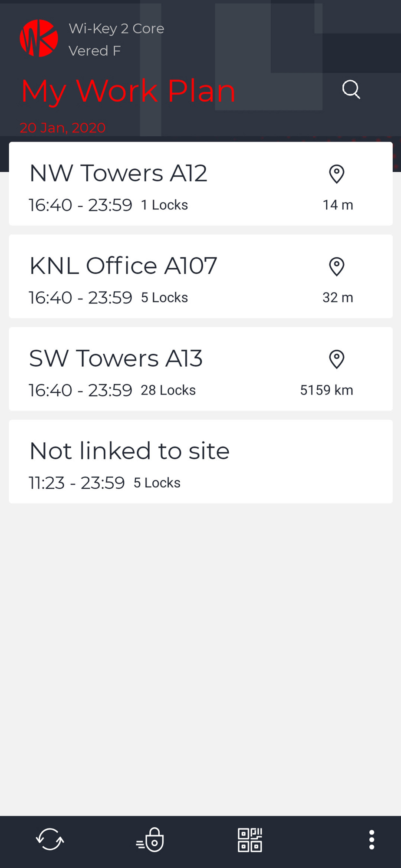
Task: Launch the QR code scanner
Action: tap(250, 840)
